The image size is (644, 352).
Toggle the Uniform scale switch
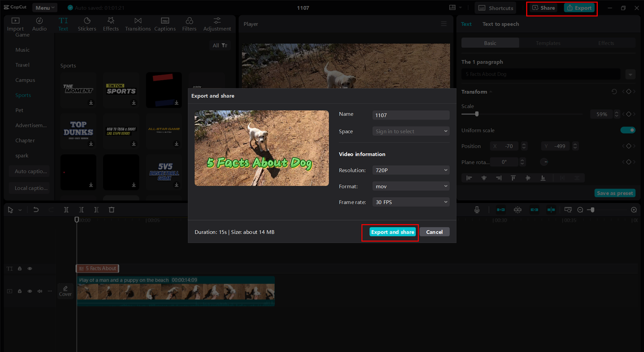628,130
